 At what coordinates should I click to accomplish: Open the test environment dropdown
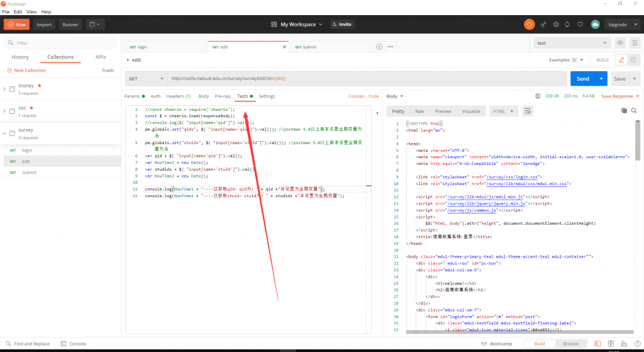(x=571, y=43)
